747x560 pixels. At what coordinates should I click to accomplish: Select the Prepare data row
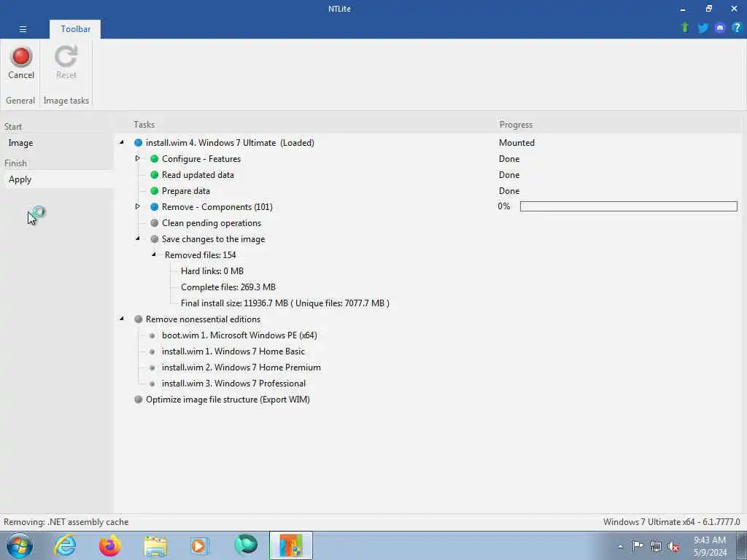click(186, 191)
